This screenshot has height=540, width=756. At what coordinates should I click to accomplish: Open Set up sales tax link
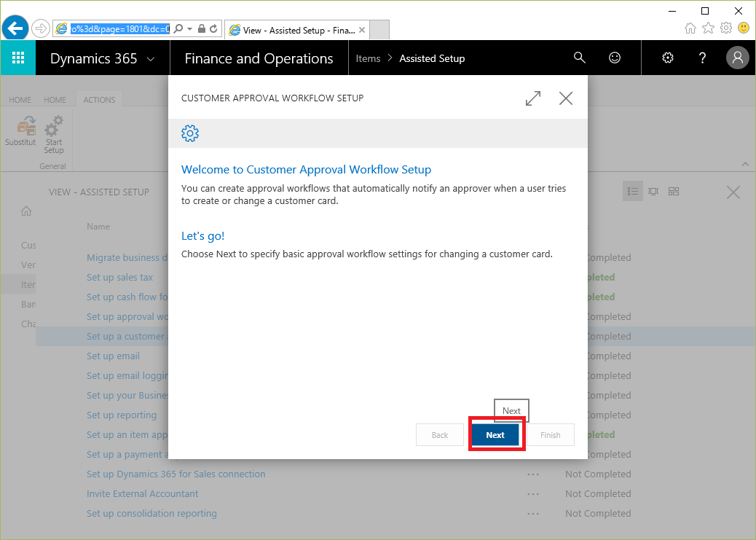(119, 278)
